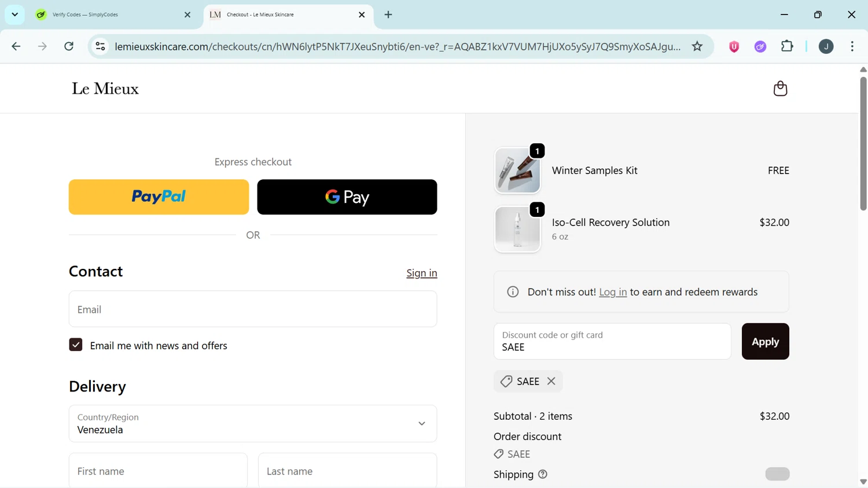Image resolution: width=868 pixels, height=488 pixels.
Task: Remove the SAEE discount tag
Action: click(551, 381)
